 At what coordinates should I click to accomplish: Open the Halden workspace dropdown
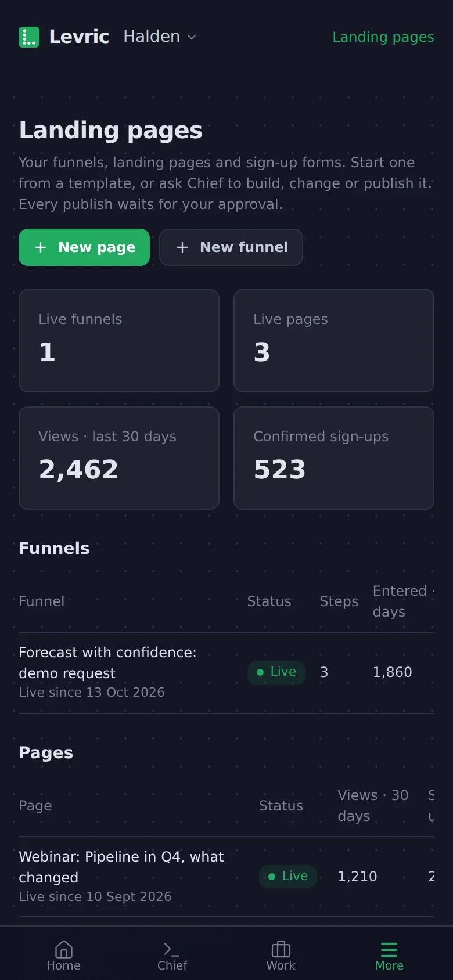pos(160,37)
